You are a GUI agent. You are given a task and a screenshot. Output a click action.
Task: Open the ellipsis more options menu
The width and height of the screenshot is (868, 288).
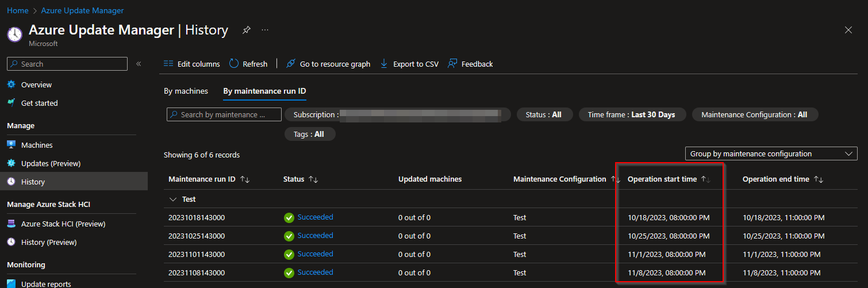(265, 30)
